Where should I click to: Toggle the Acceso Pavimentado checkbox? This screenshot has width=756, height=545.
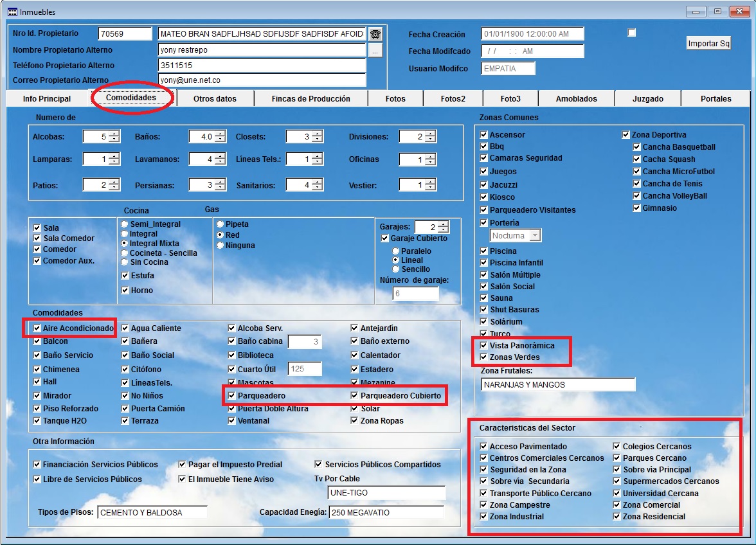(484, 446)
